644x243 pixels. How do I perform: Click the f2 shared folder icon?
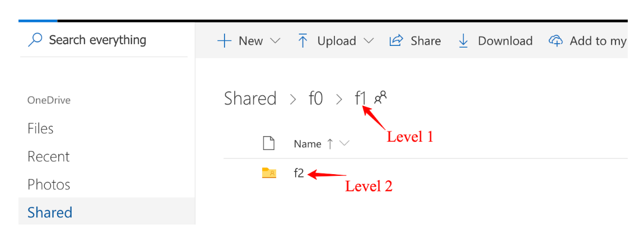click(x=269, y=173)
